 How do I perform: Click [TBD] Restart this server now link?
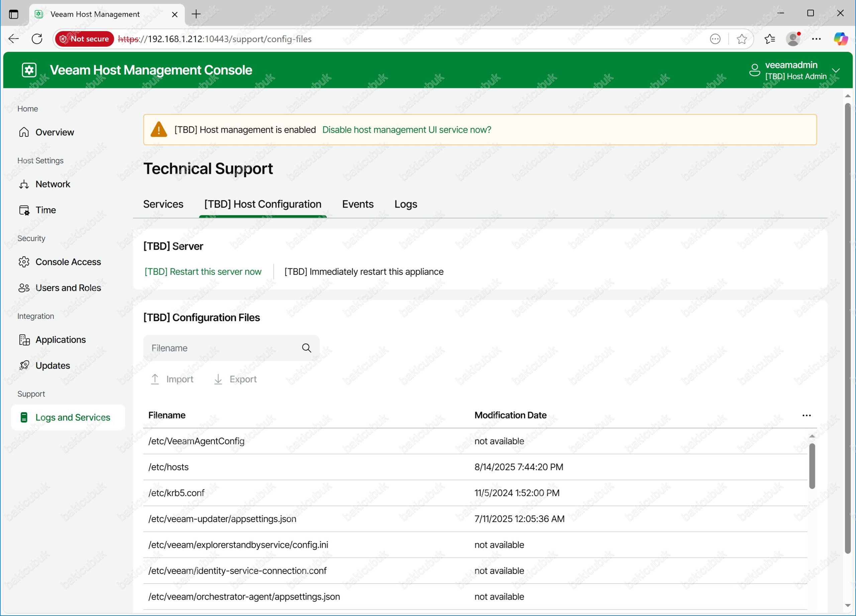point(203,272)
